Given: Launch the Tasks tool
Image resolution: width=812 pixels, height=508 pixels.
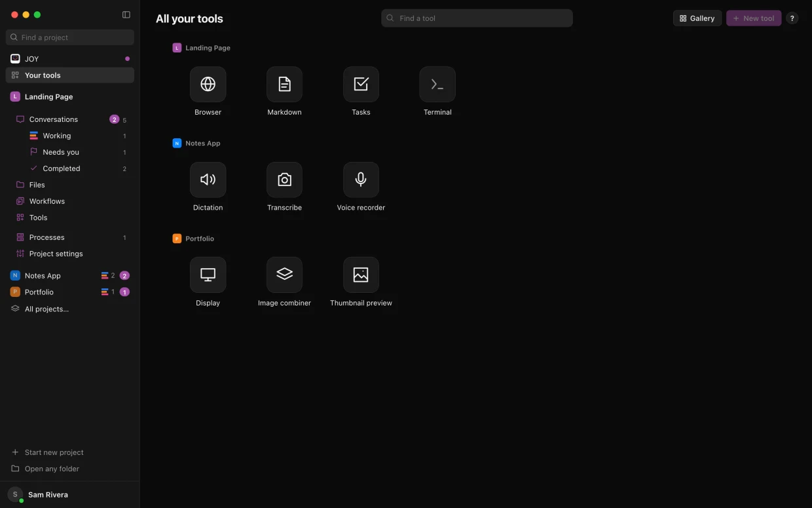Looking at the screenshot, I should pos(361,85).
